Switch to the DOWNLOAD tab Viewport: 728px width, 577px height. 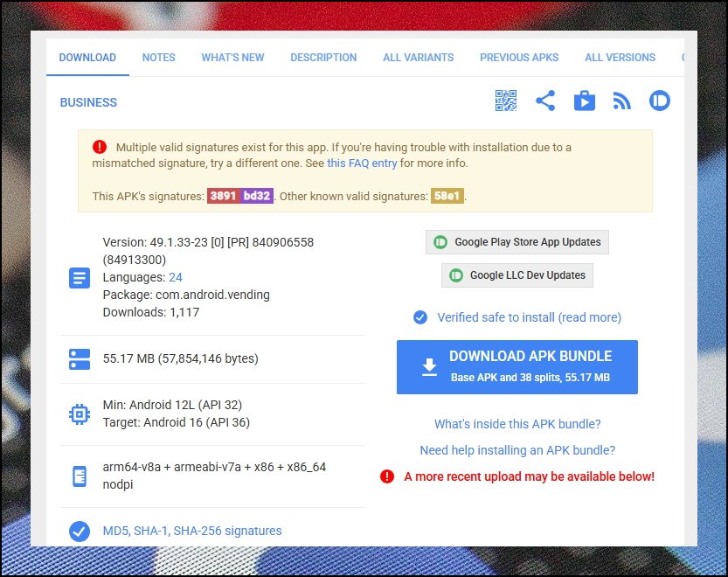87,57
